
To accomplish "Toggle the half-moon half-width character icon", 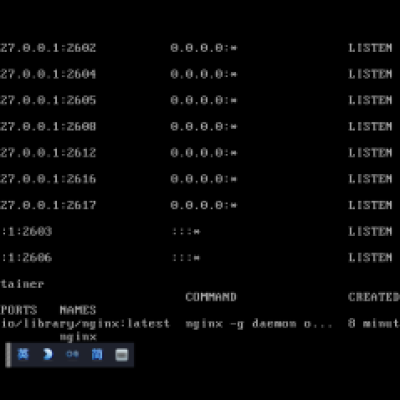I will 48,354.
